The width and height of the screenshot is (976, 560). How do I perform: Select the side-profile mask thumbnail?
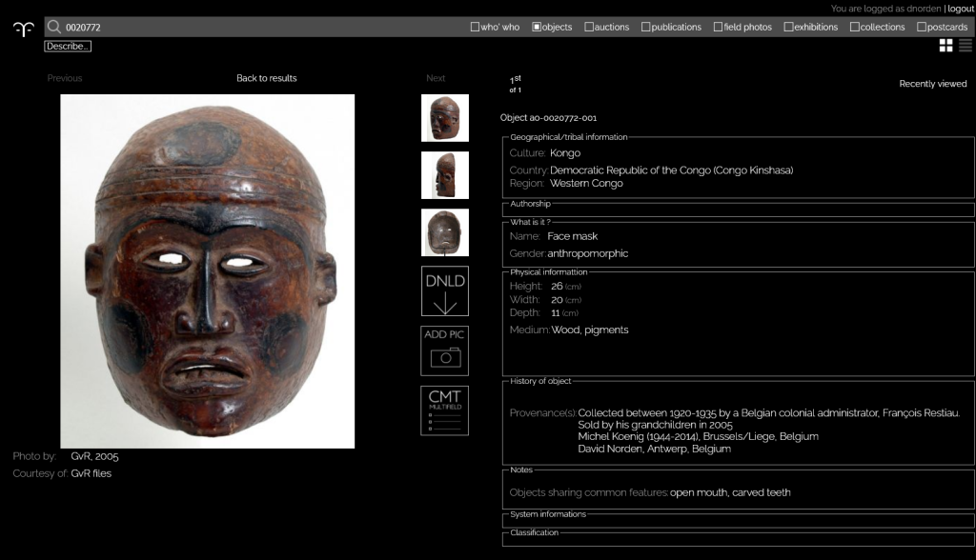445,175
